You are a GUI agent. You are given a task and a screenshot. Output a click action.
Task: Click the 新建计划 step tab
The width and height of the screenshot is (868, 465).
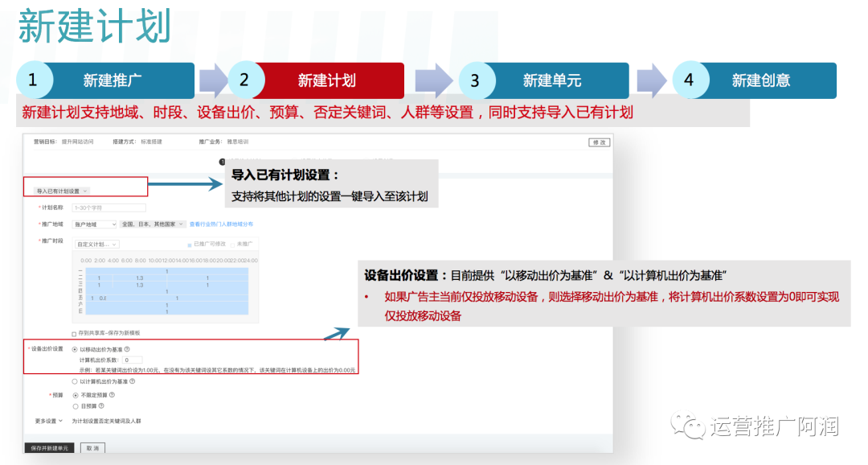[326, 80]
